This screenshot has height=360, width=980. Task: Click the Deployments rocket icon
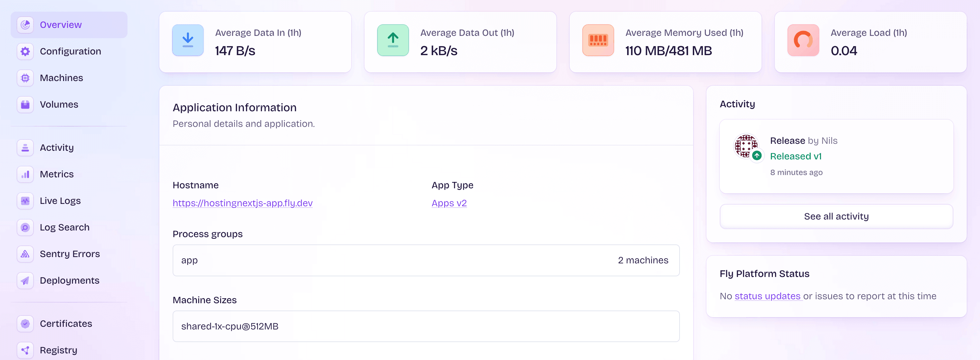[25, 281]
